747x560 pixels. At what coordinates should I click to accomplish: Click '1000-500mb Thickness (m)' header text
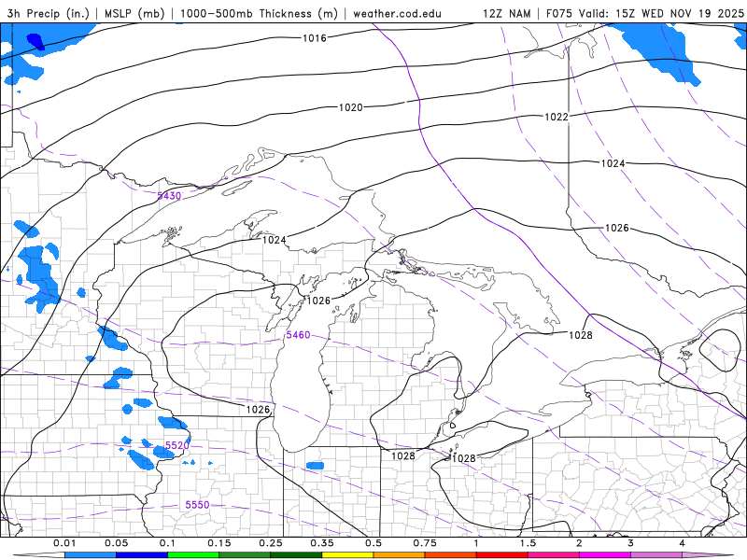[259, 13]
